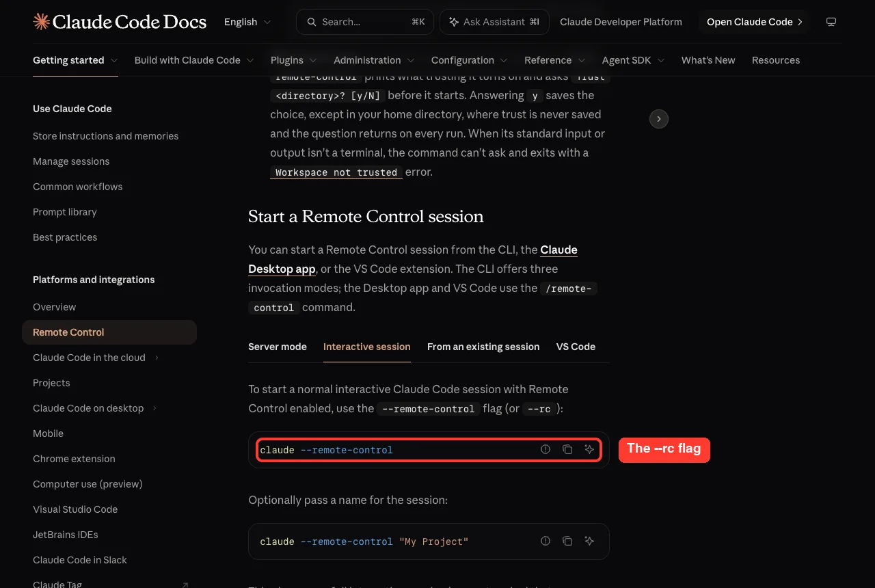Viewport: 875px width, 588px height.
Task: Open the VS Code tab
Action: pos(576,347)
